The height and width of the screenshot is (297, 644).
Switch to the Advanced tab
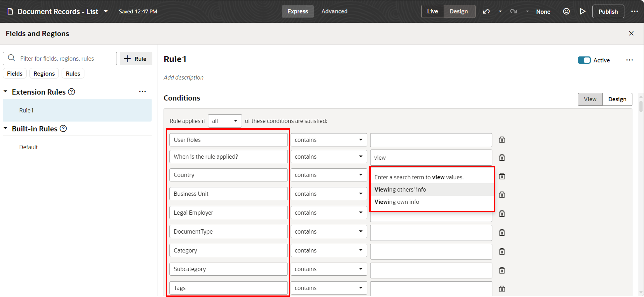334,12
